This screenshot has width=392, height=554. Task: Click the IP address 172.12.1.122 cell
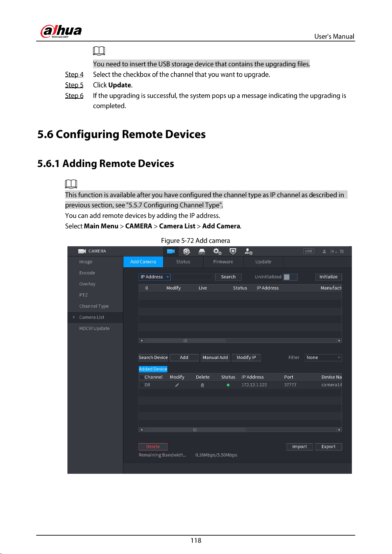254,385
